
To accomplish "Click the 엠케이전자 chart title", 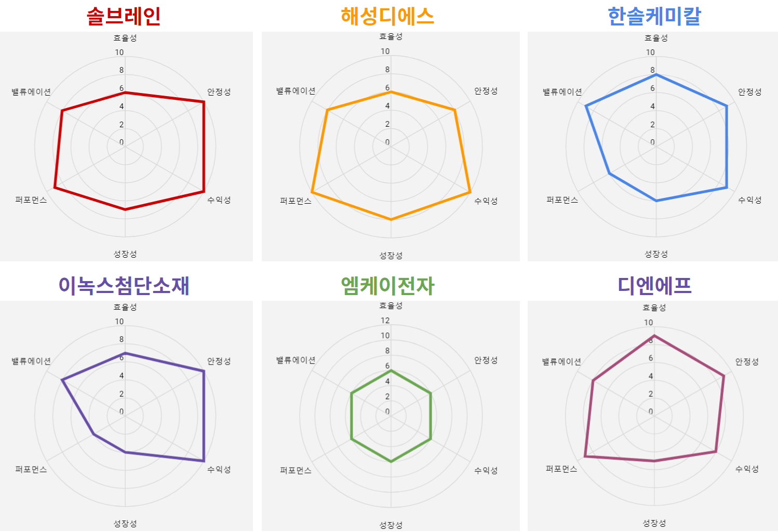I will coord(387,285).
